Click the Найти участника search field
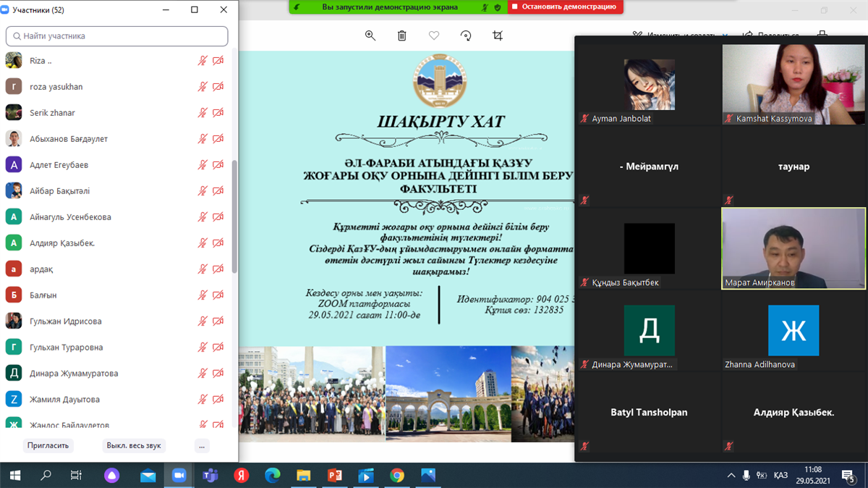This screenshot has width=868, height=488. click(x=117, y=36)
